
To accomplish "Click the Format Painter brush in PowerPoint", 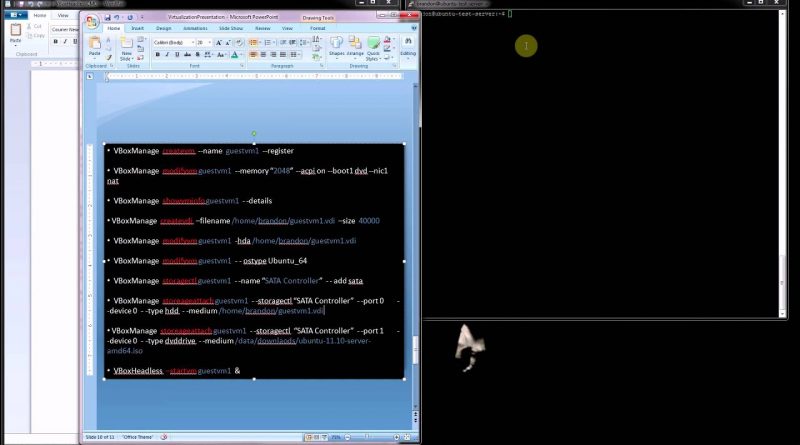I will click(x=108, y=57).
